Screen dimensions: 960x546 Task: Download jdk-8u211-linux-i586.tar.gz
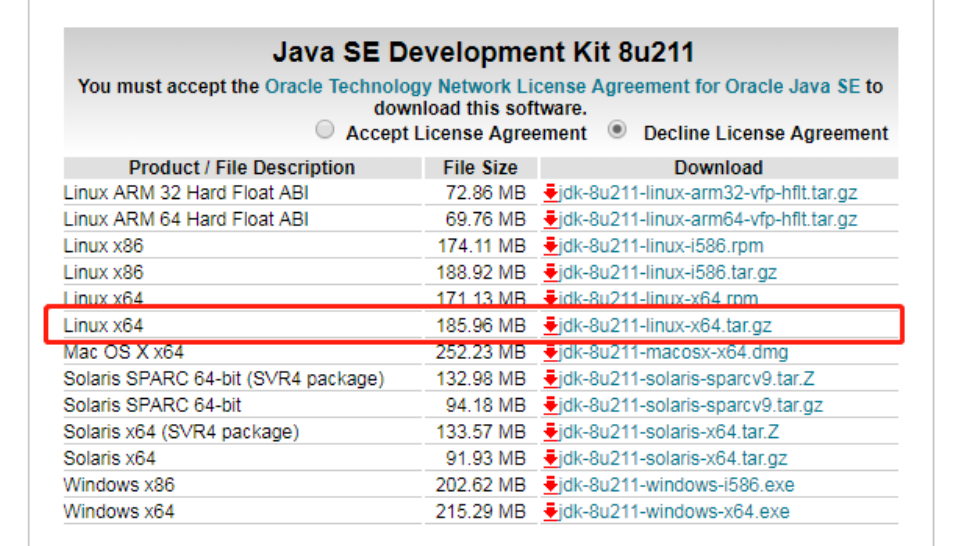tap(667, 272)
